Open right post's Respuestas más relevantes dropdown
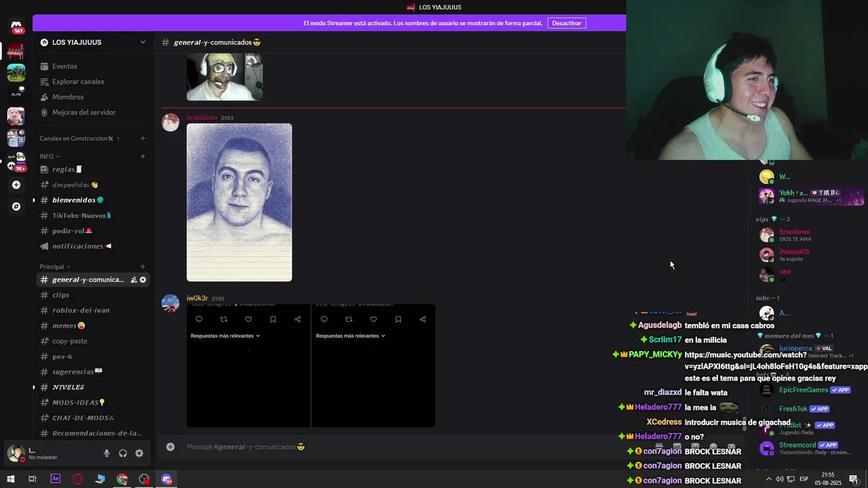This screenshot has width=868, height=488. coord(351,335)
